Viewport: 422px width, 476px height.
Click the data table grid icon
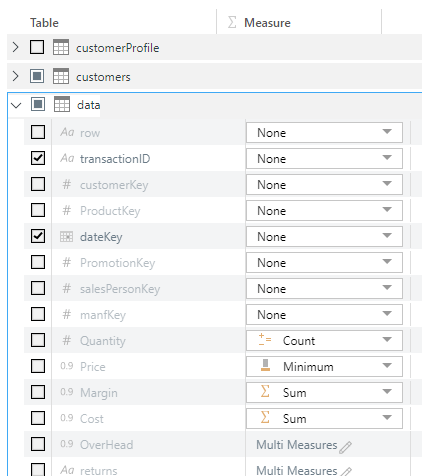click(x=62, y=104)
